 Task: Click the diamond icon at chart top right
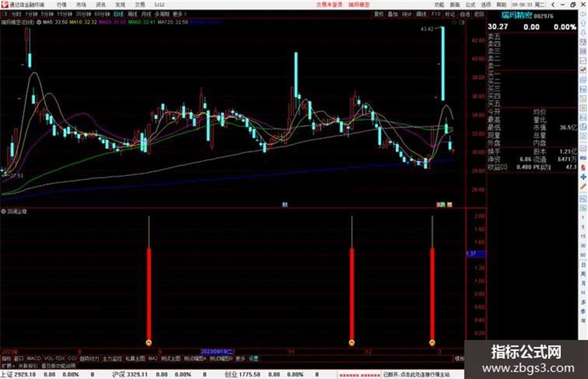(454, 22)
